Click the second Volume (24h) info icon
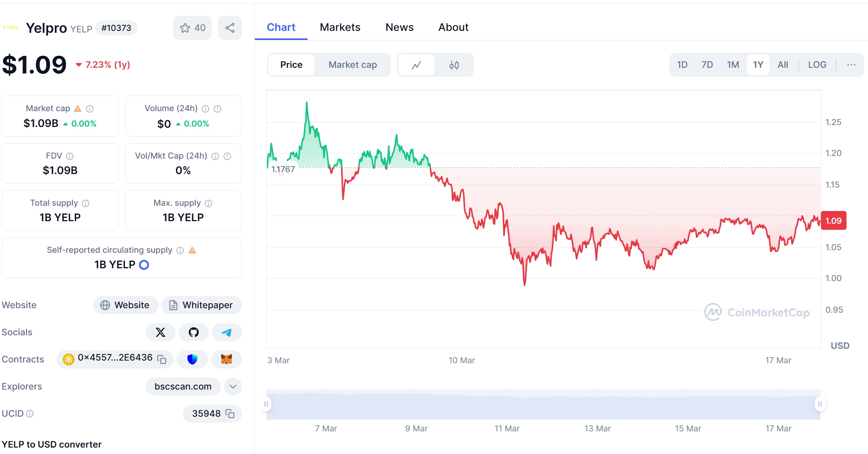Screen dimensions: 868x454 pyautogui.click(x=217, y=109)
